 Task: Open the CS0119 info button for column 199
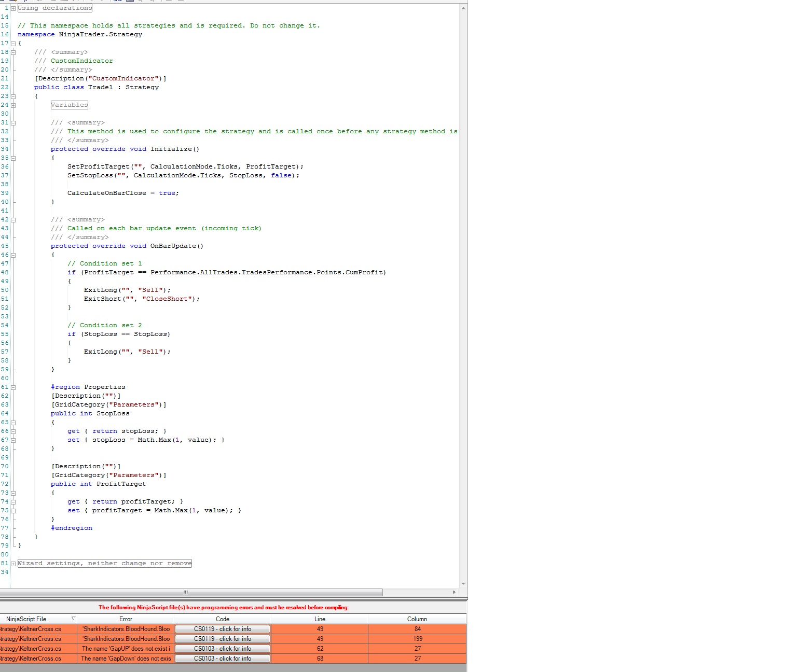click(x=223, y=639)
